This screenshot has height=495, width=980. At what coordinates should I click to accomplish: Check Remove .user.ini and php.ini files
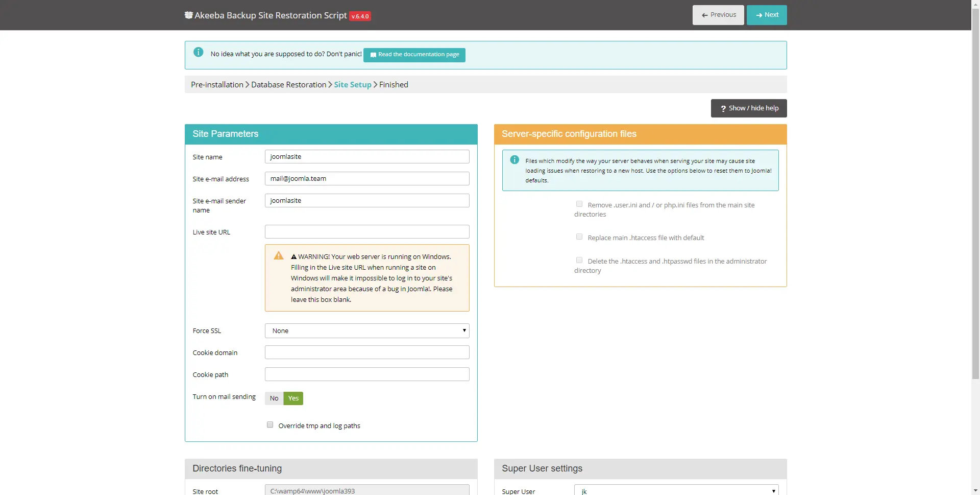(579, 204)
